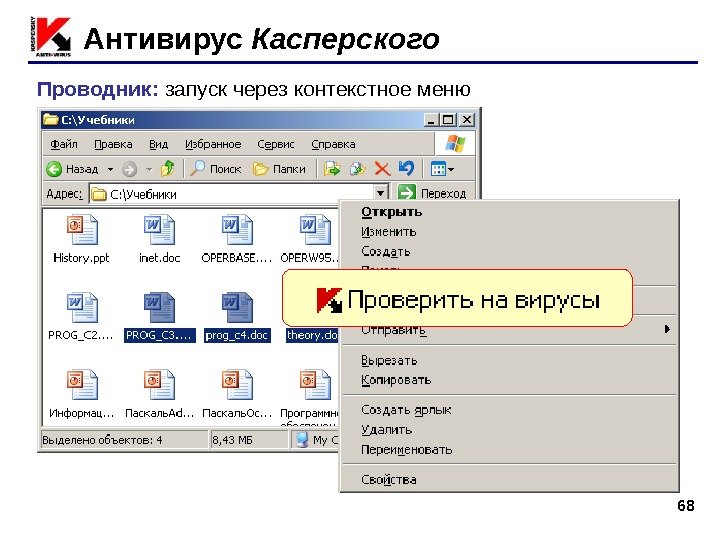Image resolution: width=720 pixels, height=540 pixels.
Task: Choose Открыть in the context menu
Action: tap(391, 212)
